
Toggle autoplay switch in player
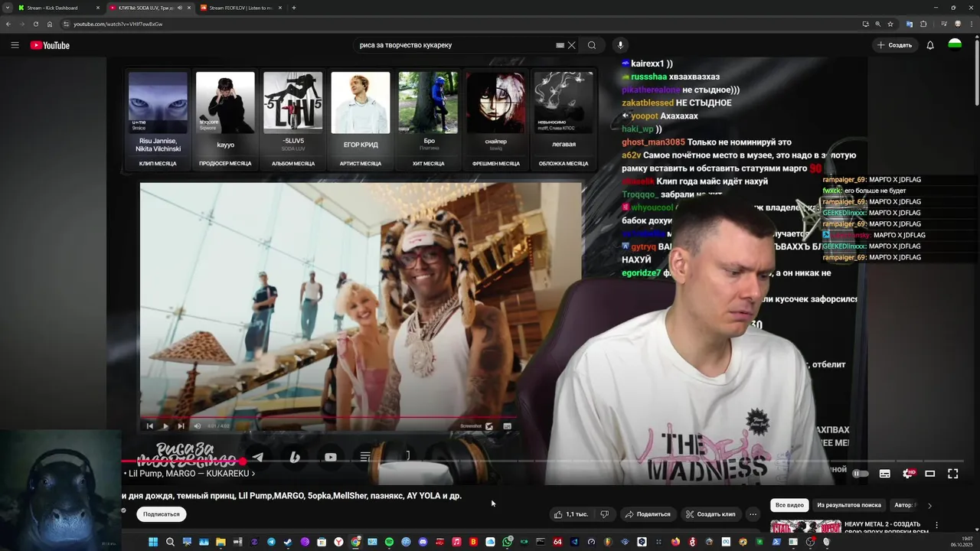pos(861,474)
